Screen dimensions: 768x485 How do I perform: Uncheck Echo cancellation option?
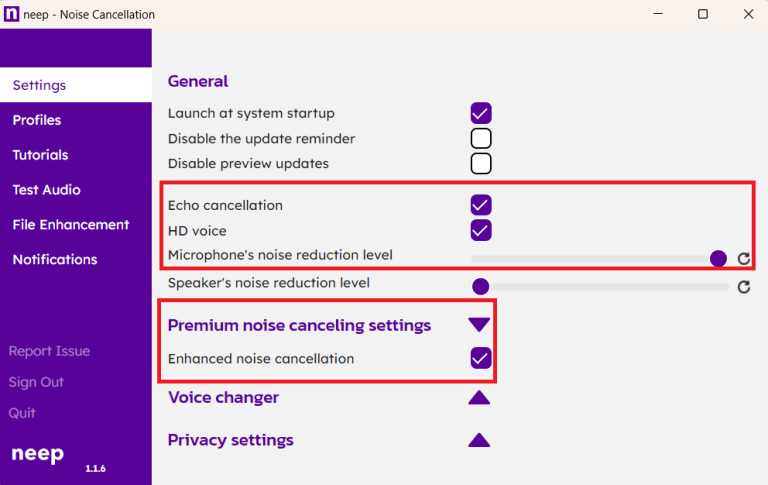(x=481, y=205)
